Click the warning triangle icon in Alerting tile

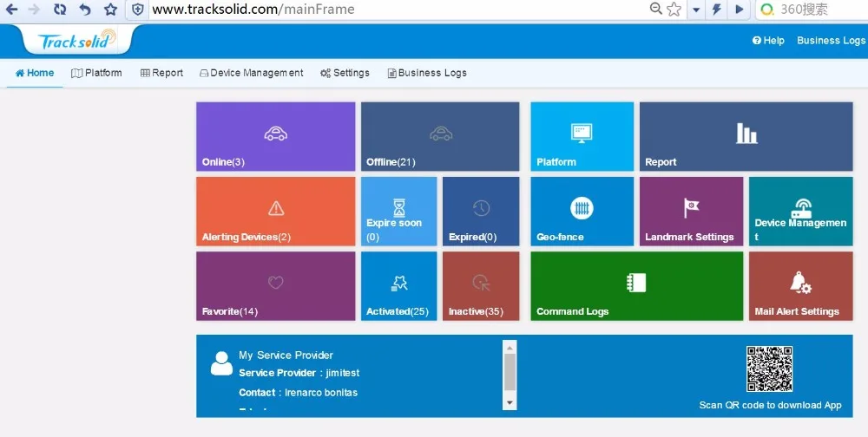pyautogui.click(x=276, y=208)
